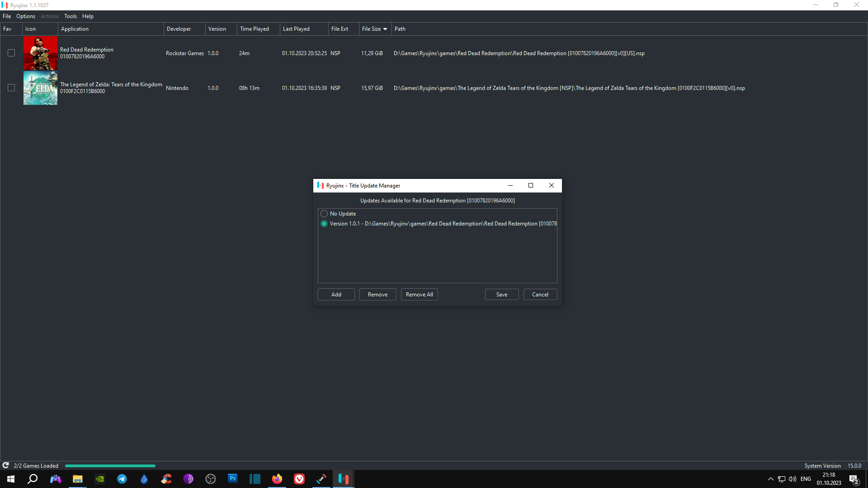Viewport: 868px width, 488px height.
Task: Click the OBS Studio taskbar icon
Action: (x=211, y=479)
